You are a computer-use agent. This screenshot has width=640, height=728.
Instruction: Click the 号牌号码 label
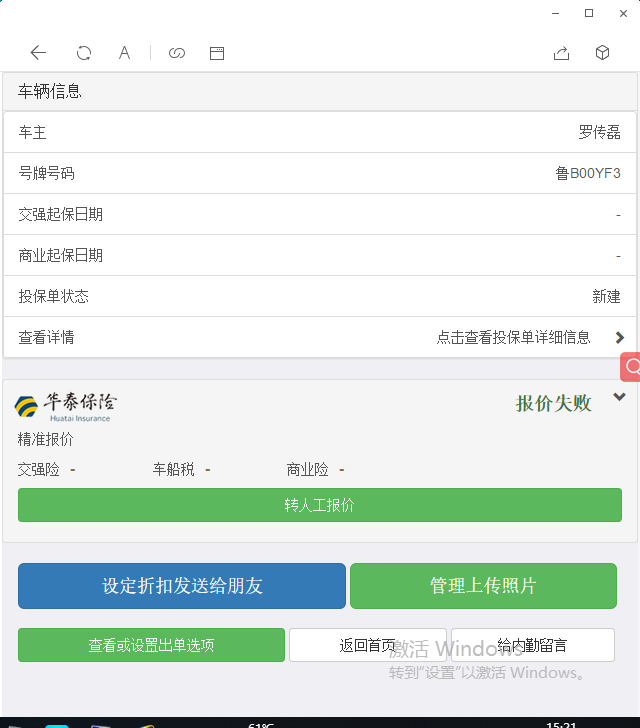coord(46,173)
